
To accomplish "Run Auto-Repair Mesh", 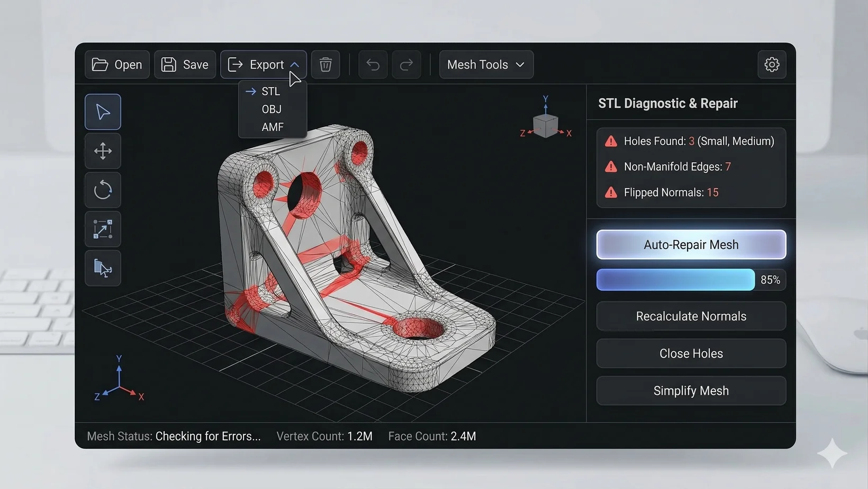I will click(x=691, y=244).
